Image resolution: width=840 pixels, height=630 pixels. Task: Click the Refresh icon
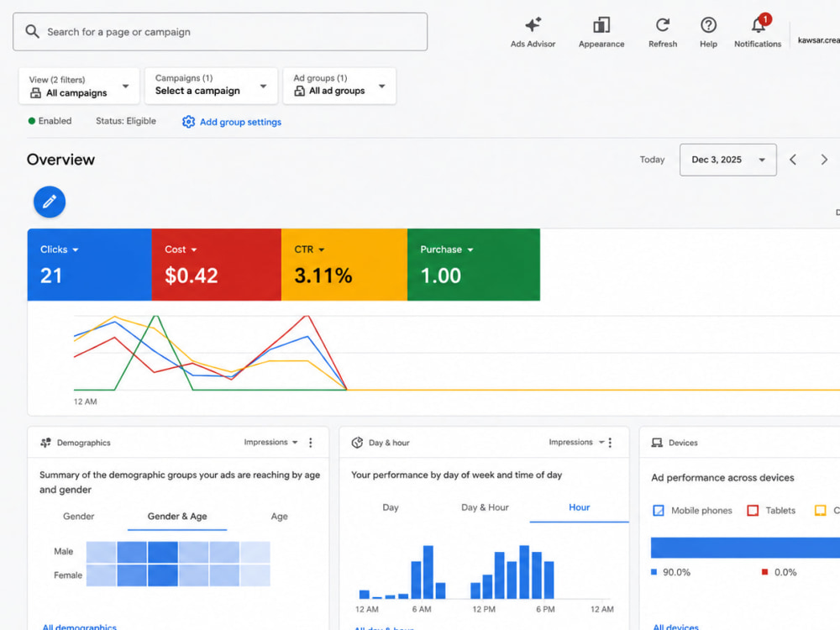coord(663,24)
